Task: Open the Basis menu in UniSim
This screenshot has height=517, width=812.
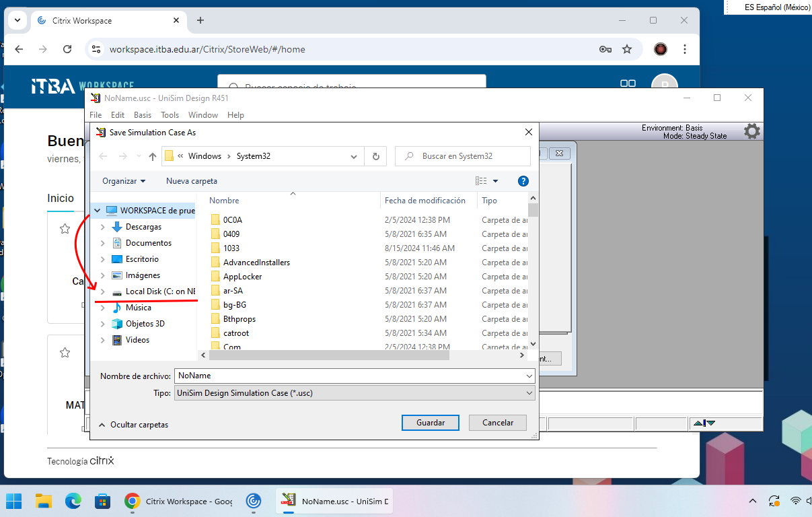Action: (x=142, y=115)
